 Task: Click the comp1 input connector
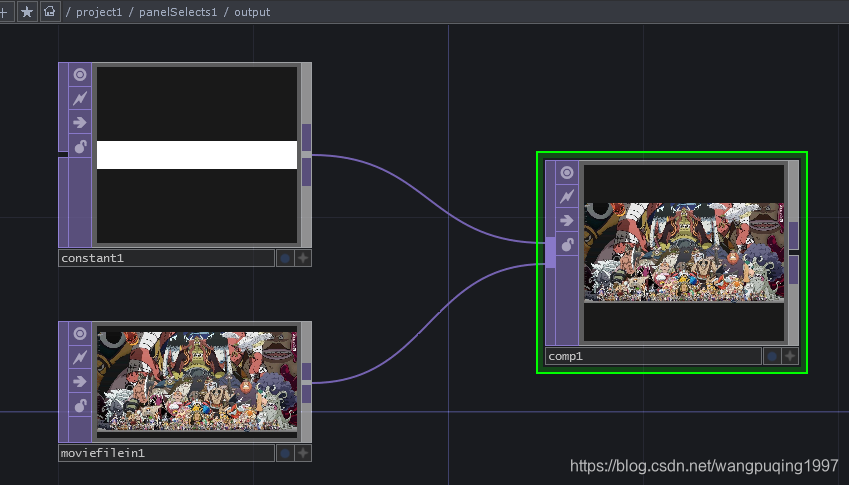pos(550,253)
